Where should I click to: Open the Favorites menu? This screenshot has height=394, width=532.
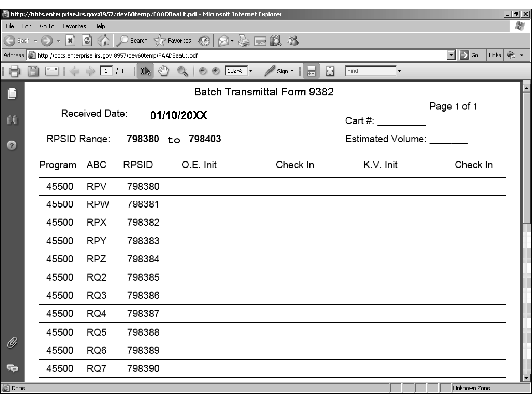(74, 26)
